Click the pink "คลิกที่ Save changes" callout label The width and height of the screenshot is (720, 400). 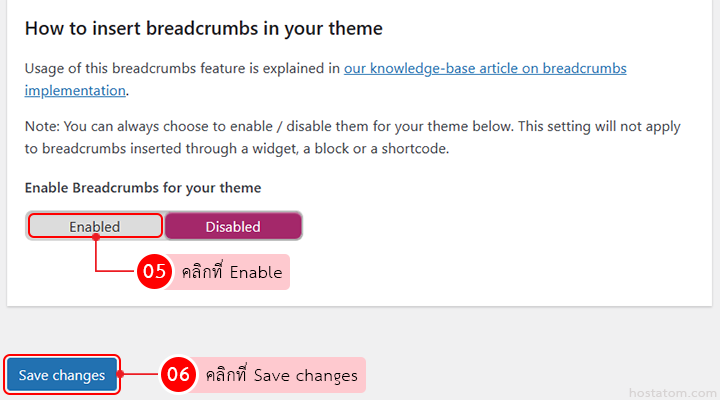(280, 375)
